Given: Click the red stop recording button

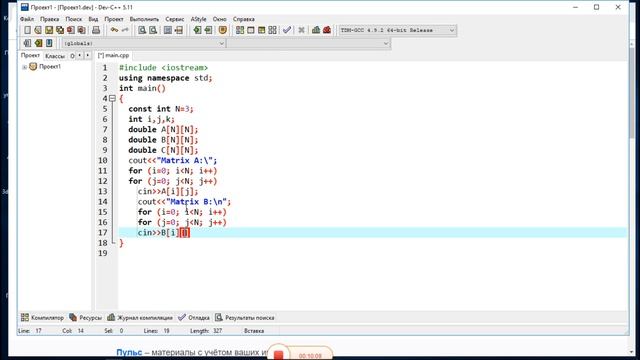Looking at the screenshot, I should 278,354.
